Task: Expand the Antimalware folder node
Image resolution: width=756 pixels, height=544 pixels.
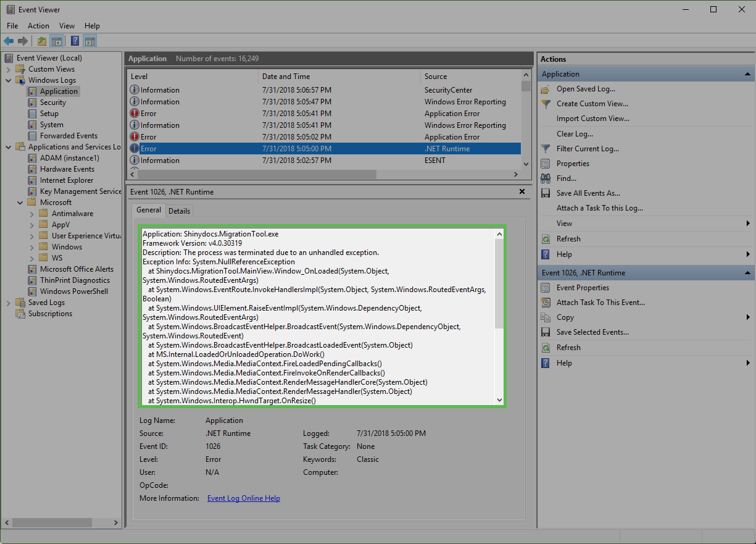Action: 32,214
